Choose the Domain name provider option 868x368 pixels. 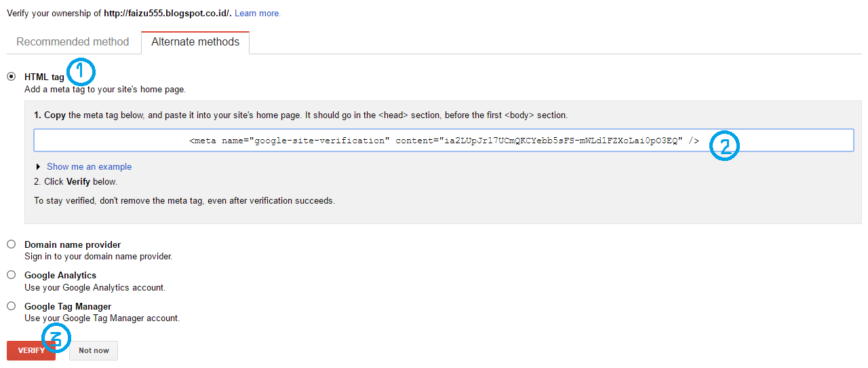[x=12, y=244]
